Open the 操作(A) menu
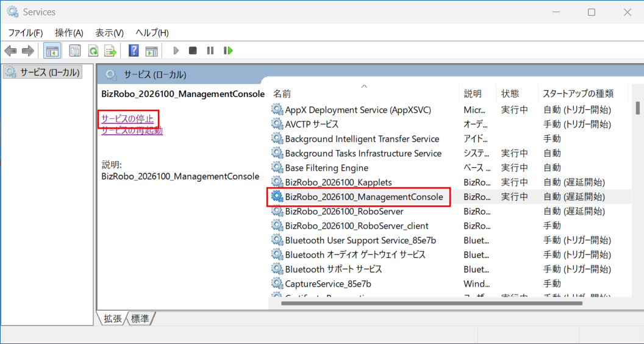Viewport: 644px width, 344px height. 69,33
